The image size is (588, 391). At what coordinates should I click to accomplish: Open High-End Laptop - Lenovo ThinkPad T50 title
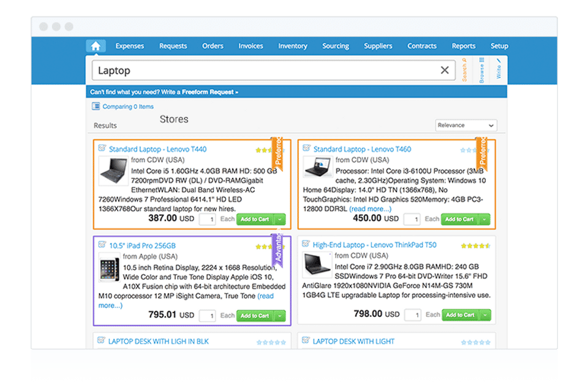375,245
